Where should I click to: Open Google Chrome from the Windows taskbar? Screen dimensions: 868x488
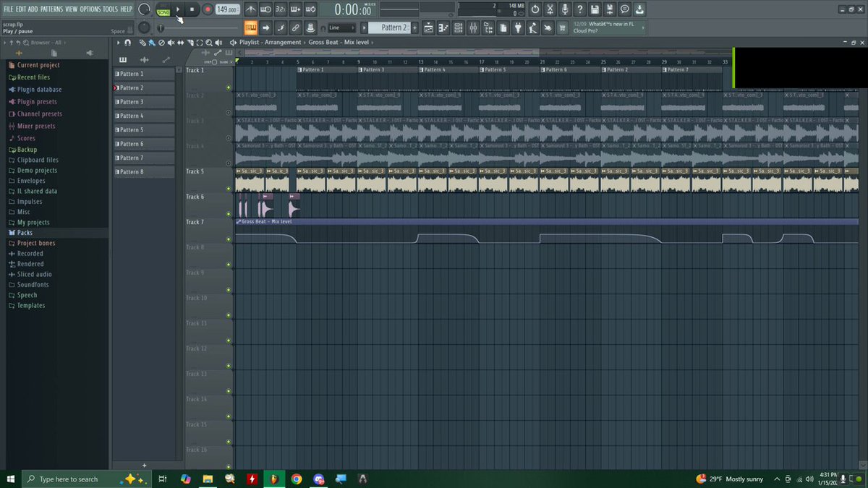tap(297, 479)
